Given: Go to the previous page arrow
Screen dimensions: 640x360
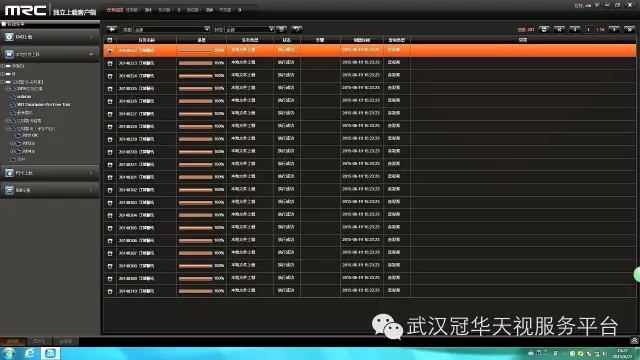Looking at the screenshot, I should 575,29.
